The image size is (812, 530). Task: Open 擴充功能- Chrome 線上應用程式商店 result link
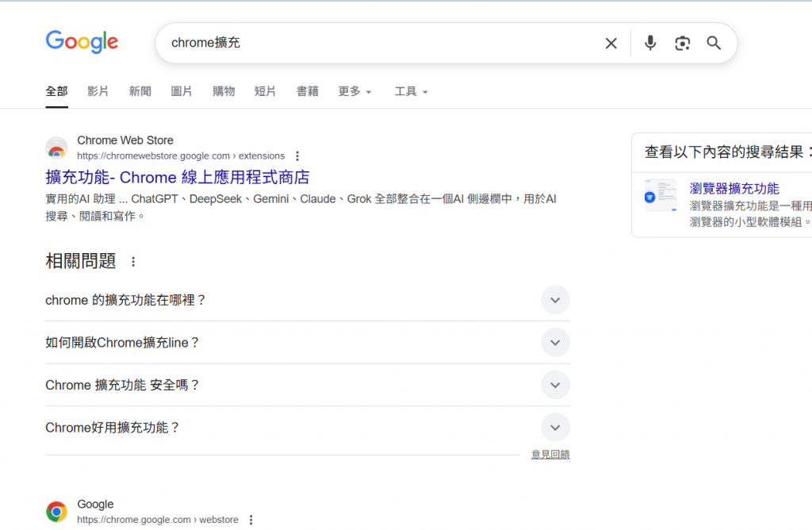coord(177,178)
